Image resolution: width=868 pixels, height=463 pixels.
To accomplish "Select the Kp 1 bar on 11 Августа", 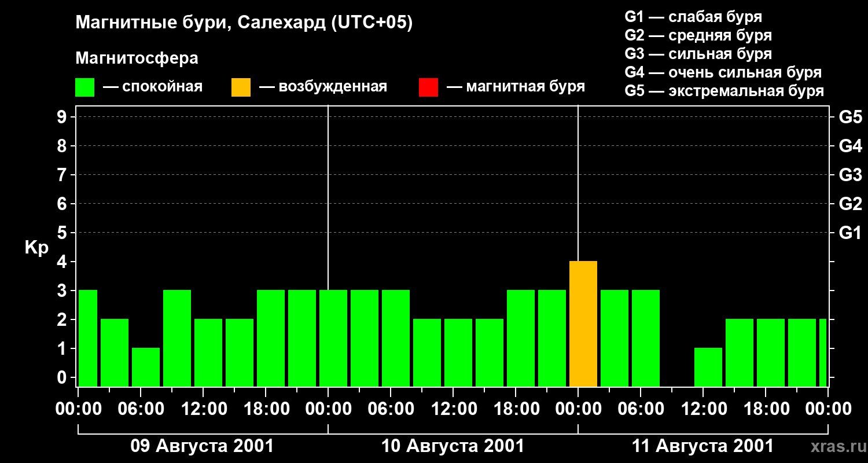I will pyautogui.click(x=708, y=368).
